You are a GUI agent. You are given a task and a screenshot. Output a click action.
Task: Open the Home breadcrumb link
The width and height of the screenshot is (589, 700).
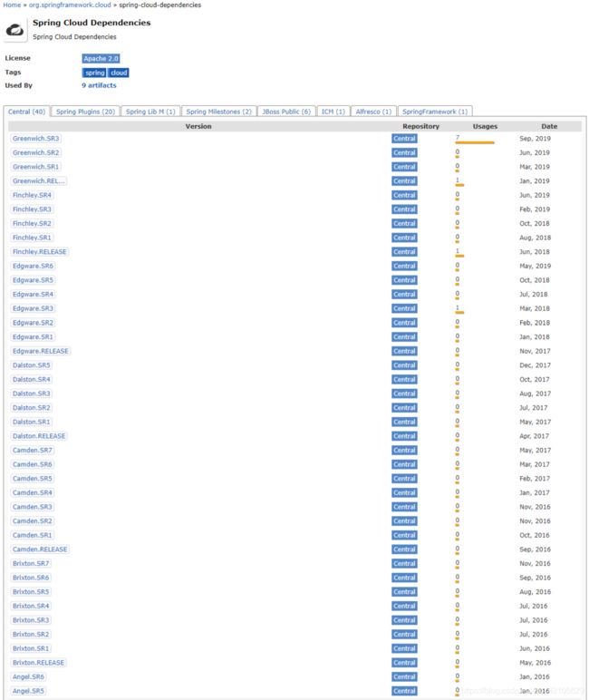[x=12, y=5]
